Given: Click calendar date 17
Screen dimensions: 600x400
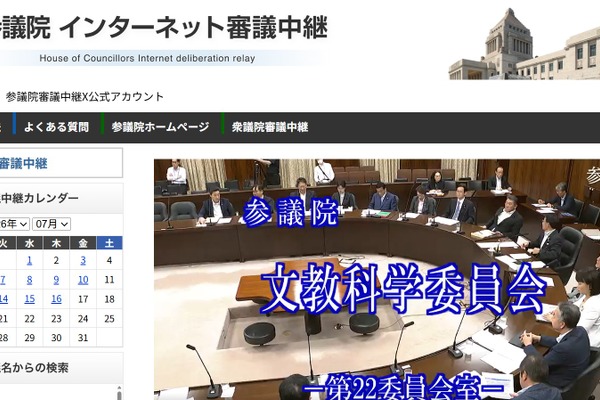Looking at the screenshot, I should 83,299.
